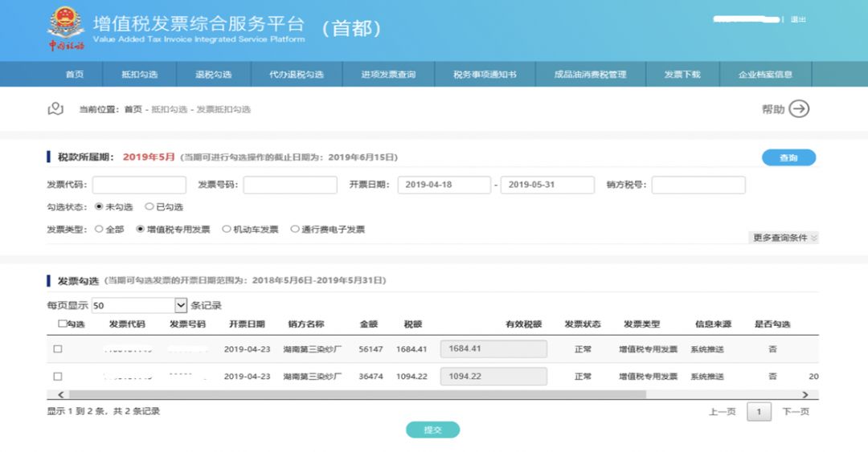Expand 更多查询条件 for more filters
The height and width of the screenshot is (452, 868).
point(784,238)
